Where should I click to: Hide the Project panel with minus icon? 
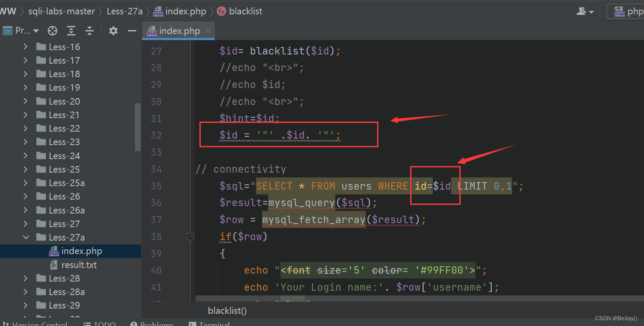pos(132,31)
